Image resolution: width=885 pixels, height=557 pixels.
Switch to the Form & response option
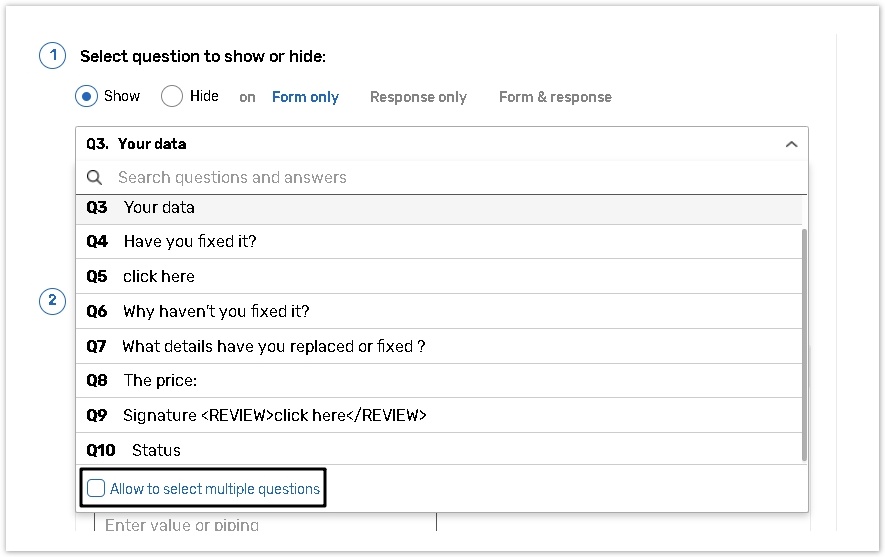(555, 97)
